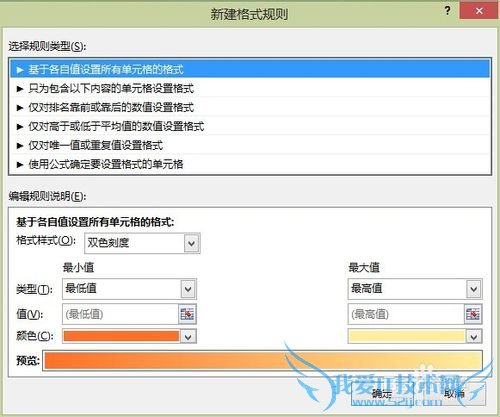Open minimum type dropdown showing 最低值
The image size is (500, 417).
(x=129, y=289)
